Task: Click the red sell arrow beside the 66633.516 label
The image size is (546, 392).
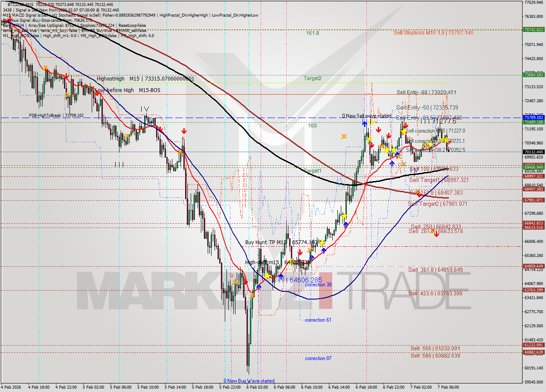Action: pos(436,233)
